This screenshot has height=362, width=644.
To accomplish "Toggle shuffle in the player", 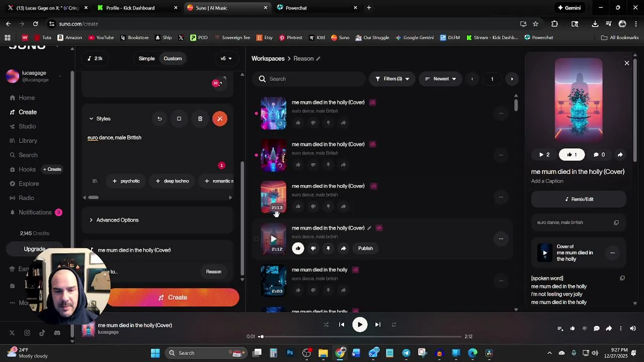I will click(326, 325).
